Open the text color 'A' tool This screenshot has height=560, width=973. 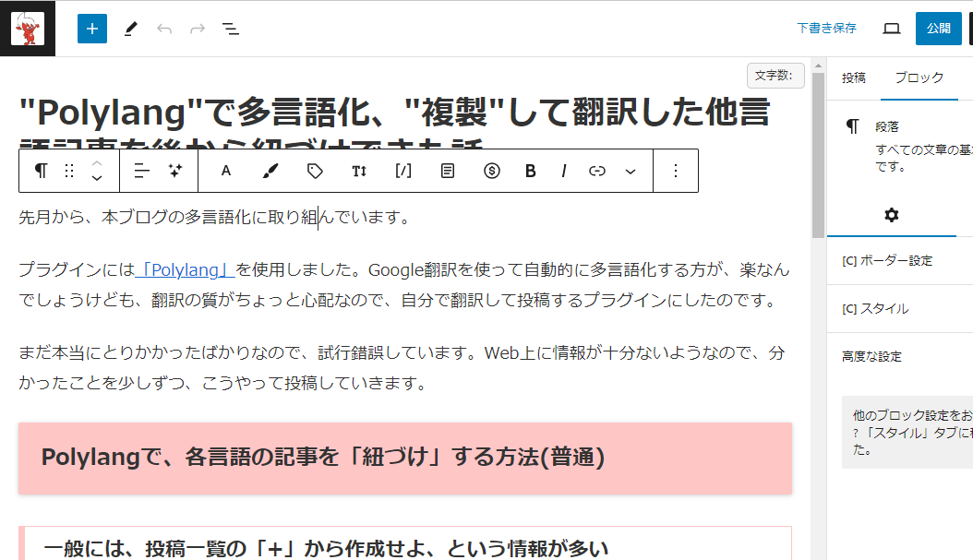tap(226, 171)
